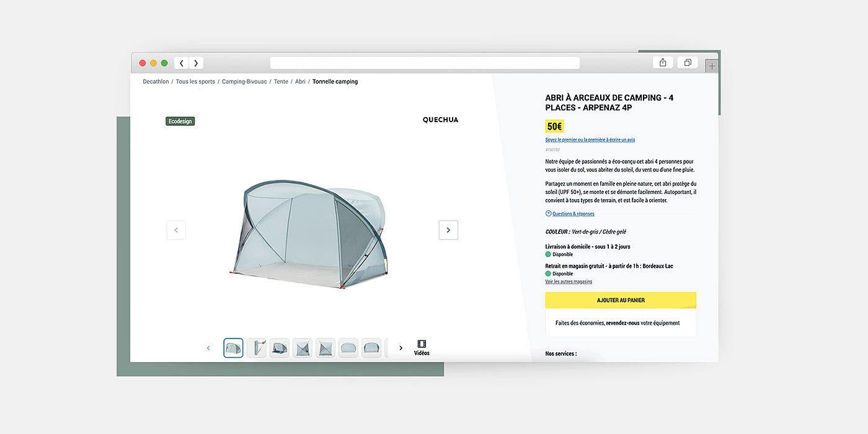The width and height of the screenshot is (868, 434).
Task: Move thumbnail strip back with left chevron
Action: point(208,348)
